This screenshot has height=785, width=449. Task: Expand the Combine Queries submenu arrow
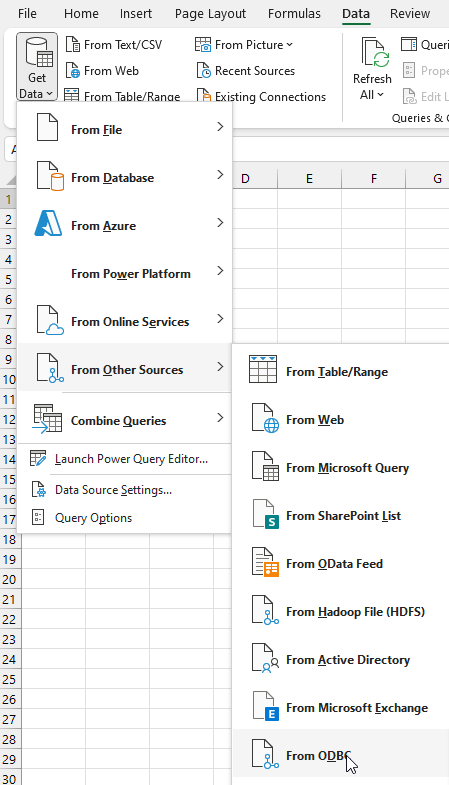(220, 418)
